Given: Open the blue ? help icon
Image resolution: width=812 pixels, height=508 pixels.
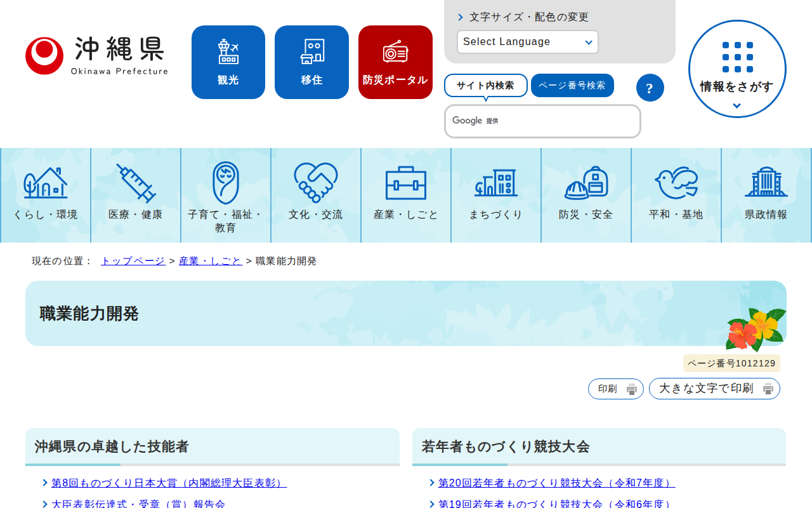Looking at the screenshot, I should (x=650, y=88).
